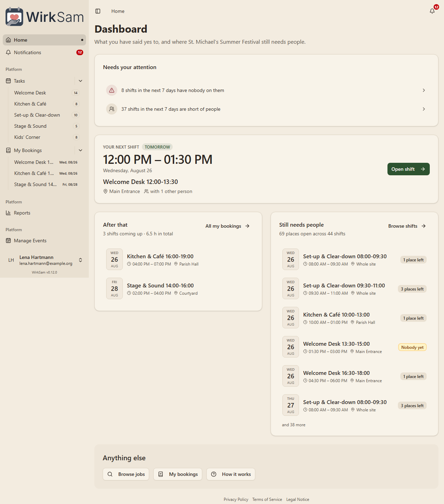Follow the All my bookings link
Image resolution: width=444 pixels, height=504 pixels.
pos(228,226)
